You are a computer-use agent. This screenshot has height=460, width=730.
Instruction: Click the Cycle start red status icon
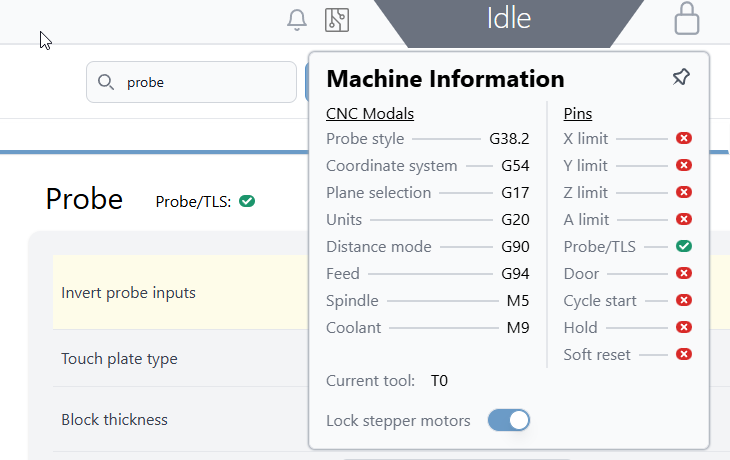[684, 300]
